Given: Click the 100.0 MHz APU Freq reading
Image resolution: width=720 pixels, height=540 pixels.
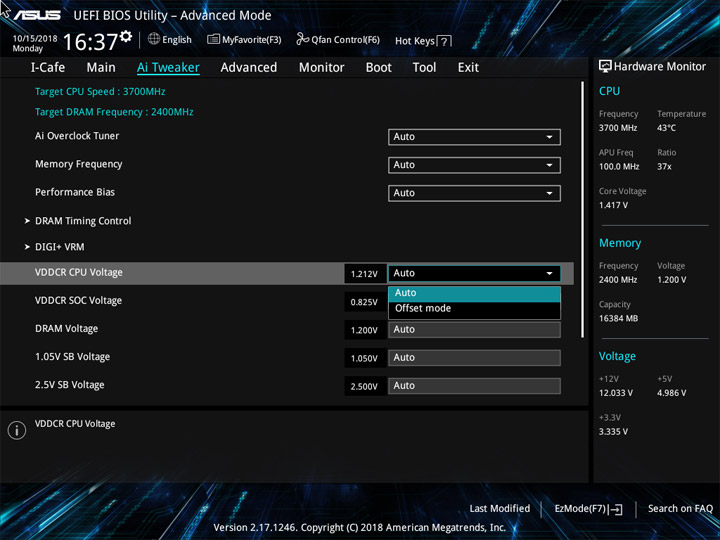Looking at the screenshot, I should tap(619, 167).
